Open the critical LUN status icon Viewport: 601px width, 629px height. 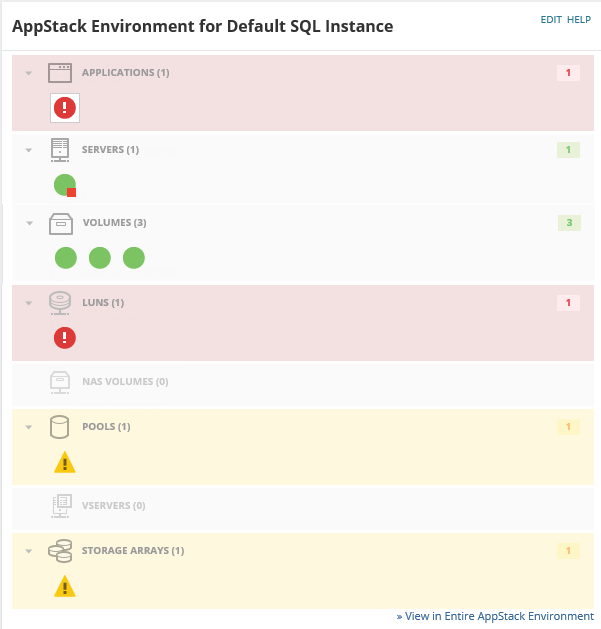coord(65,338)
